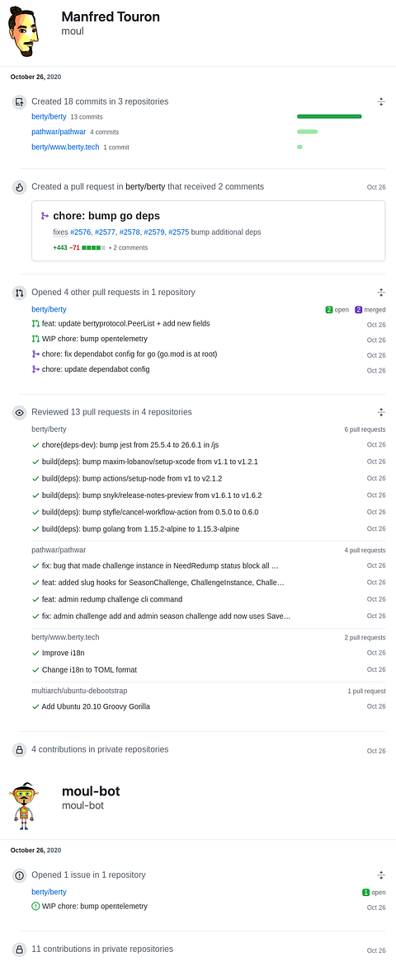The height and width of the screenshot is (980, 396).
Task: Click the lock icon beside 4 contributions in private repositories
Action: point(20,749)
